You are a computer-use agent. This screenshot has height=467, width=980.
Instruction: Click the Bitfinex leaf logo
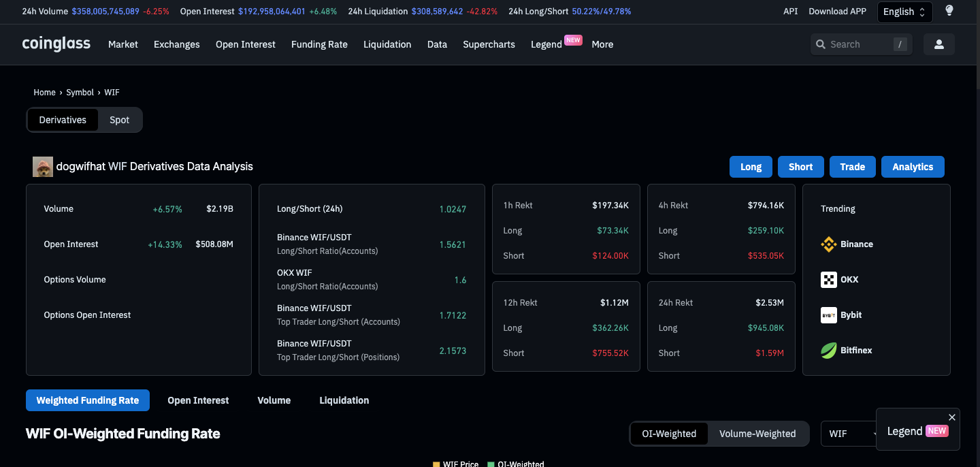pos(828,351)
